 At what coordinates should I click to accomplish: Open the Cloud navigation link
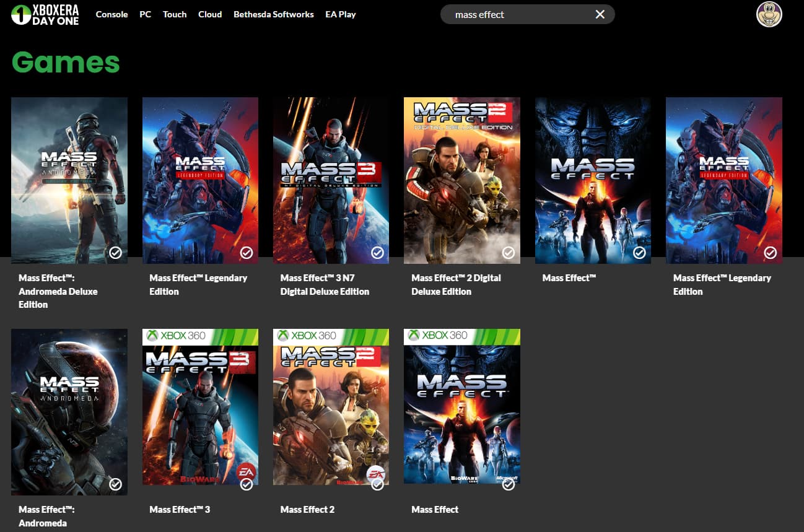pyautogui.click(x=210, y=14)
